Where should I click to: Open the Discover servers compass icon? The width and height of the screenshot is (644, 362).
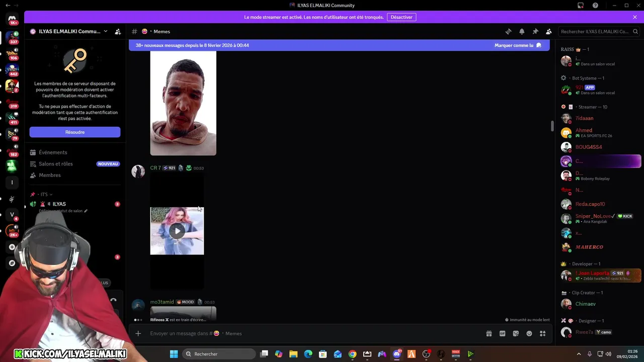(x=12, y=263)
